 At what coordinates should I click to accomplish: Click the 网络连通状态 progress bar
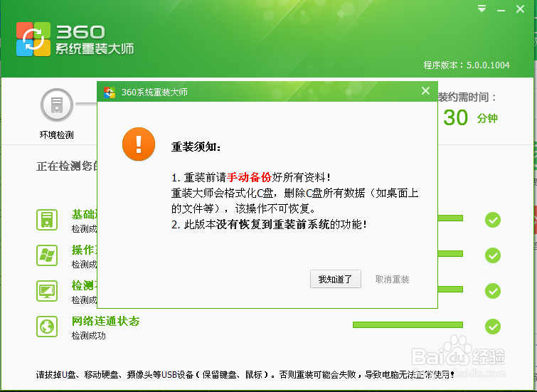coord(408,325)
